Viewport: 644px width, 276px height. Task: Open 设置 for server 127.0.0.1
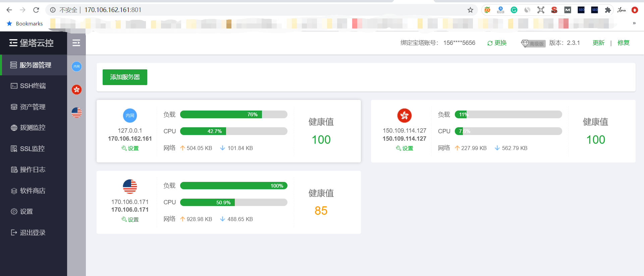(130, 148)
